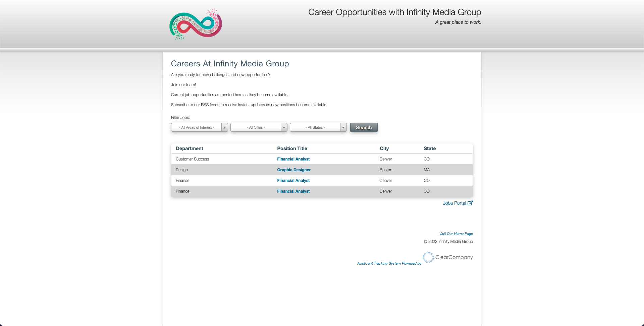The image size is (644, 326).
Task: Click the ClearCompany logo
Action: [448, 257]
